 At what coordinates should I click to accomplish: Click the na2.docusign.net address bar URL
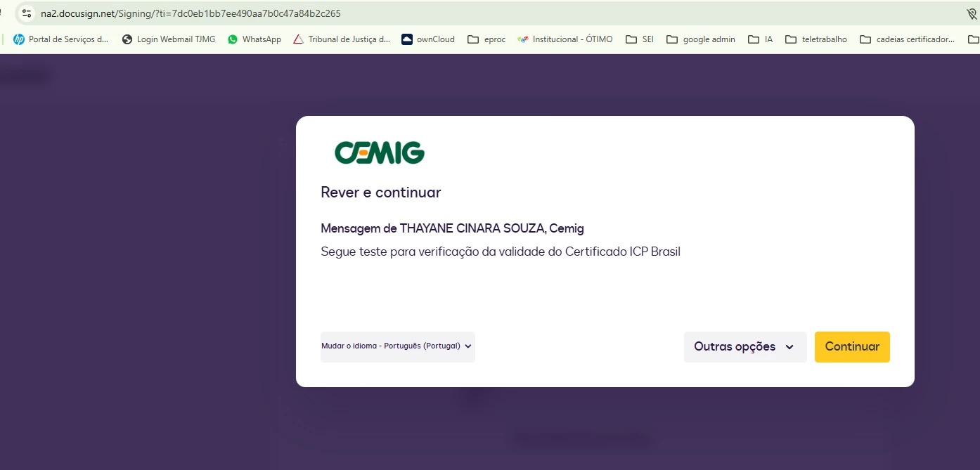click(191, 13)
